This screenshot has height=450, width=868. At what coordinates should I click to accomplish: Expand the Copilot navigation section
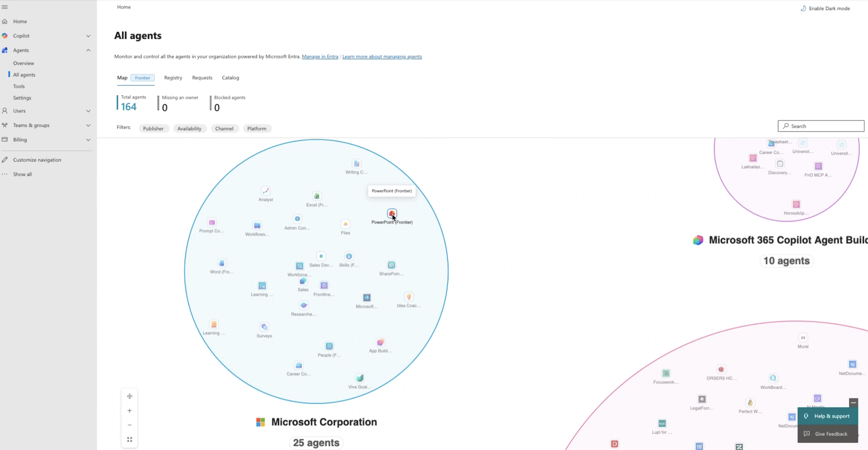88,36
